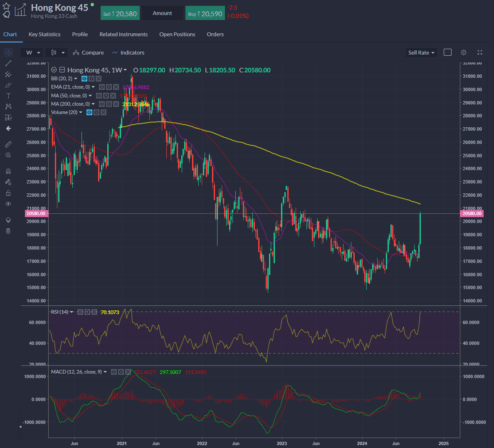The width and height of the screenshot is (494, 448).
Task: Expand the MA (50, close, 0) dropdown
Action: pos(90,96)
